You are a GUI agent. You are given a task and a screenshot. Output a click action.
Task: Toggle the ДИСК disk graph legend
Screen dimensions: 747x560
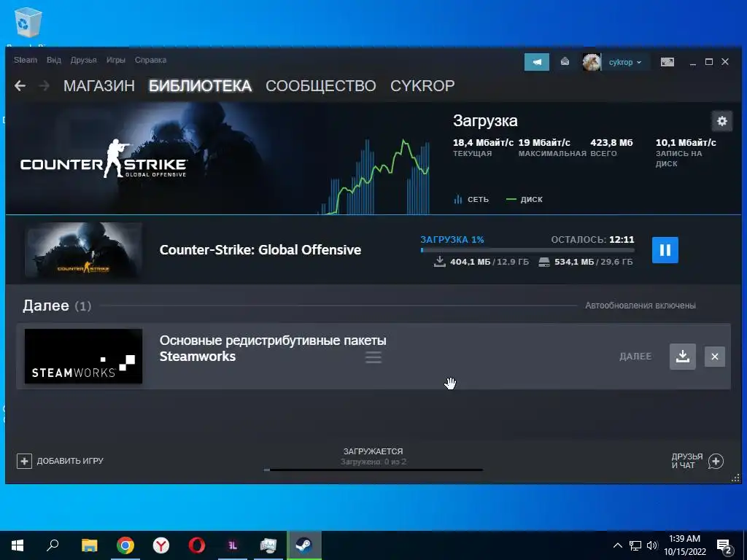(x=525, y=200)
